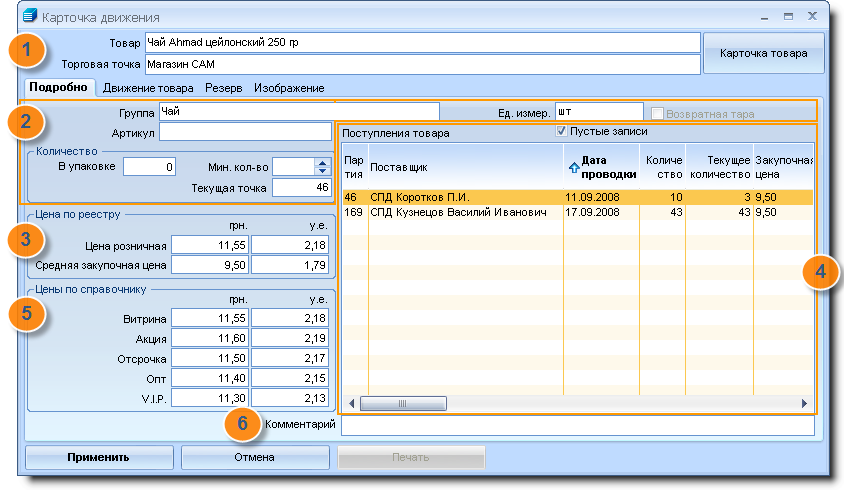Click Текущее количество column header
The width and height of the screenshot is (844, 490).
[720, 167]
